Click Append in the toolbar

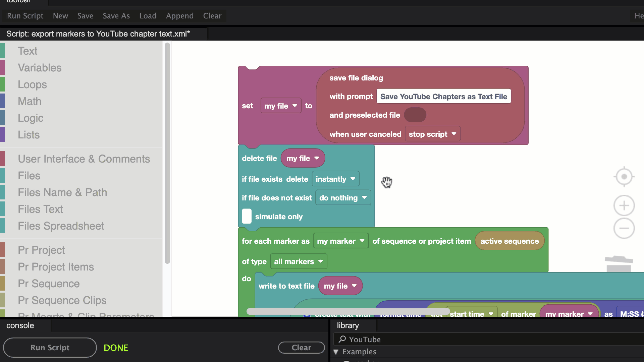(x=179, y=16)
